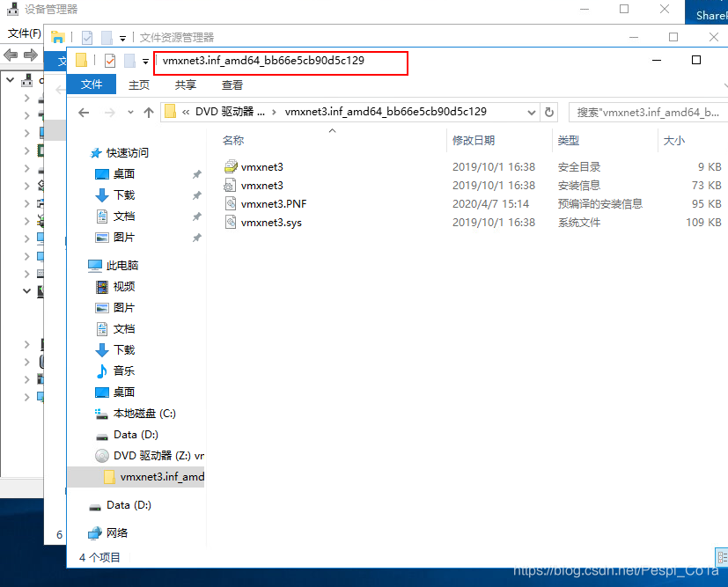
Task: Open pinned 桌面 under quick access
Action: point(124,174)
